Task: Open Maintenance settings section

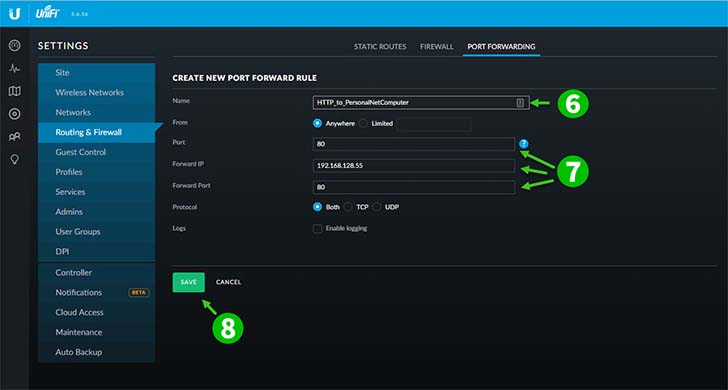Action: (x=97, y=332)
